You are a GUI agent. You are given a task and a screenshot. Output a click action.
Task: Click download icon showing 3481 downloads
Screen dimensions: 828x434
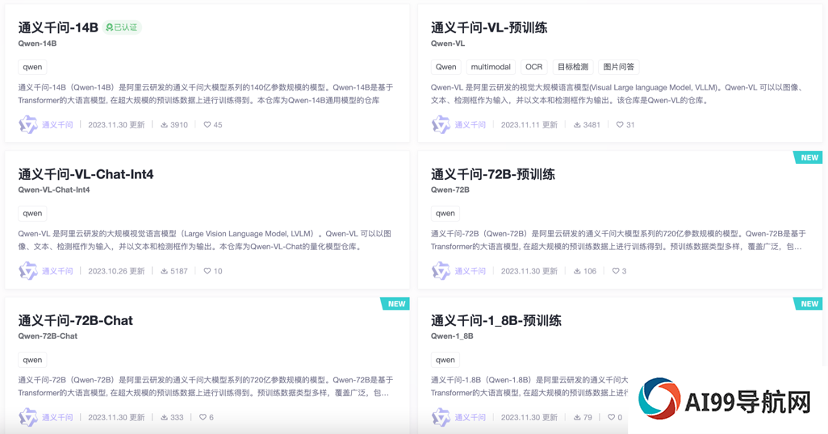(577, 125)
